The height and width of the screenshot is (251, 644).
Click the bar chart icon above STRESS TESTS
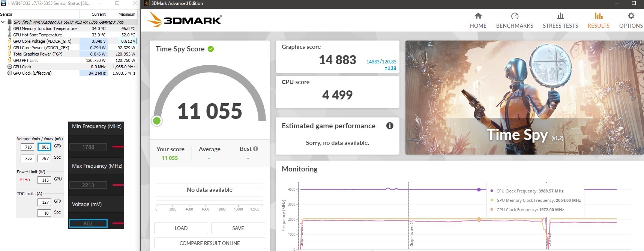pyautogui.click(x=560, y=16)
